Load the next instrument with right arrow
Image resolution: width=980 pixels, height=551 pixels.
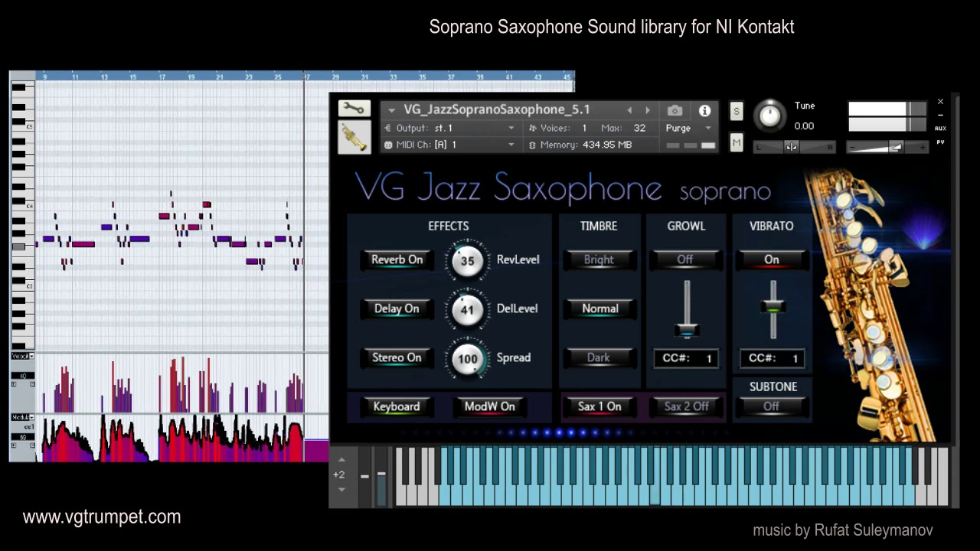click(648, 110)
